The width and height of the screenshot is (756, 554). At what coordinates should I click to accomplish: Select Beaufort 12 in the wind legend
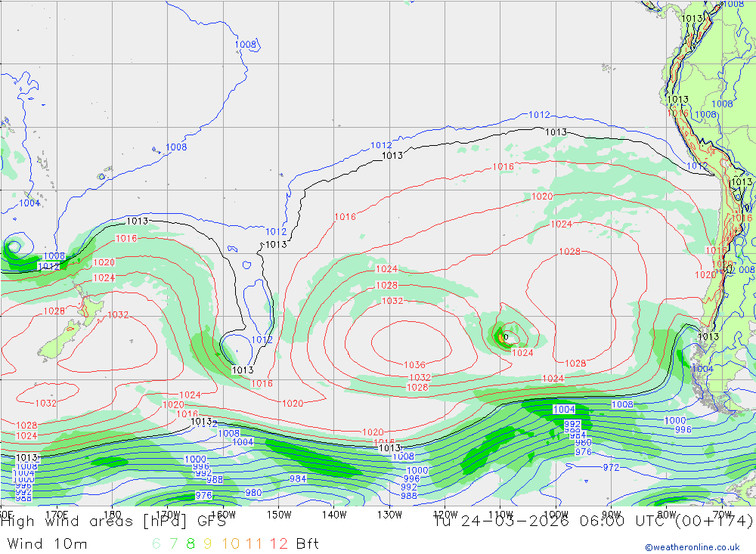[x=279, y=544]
